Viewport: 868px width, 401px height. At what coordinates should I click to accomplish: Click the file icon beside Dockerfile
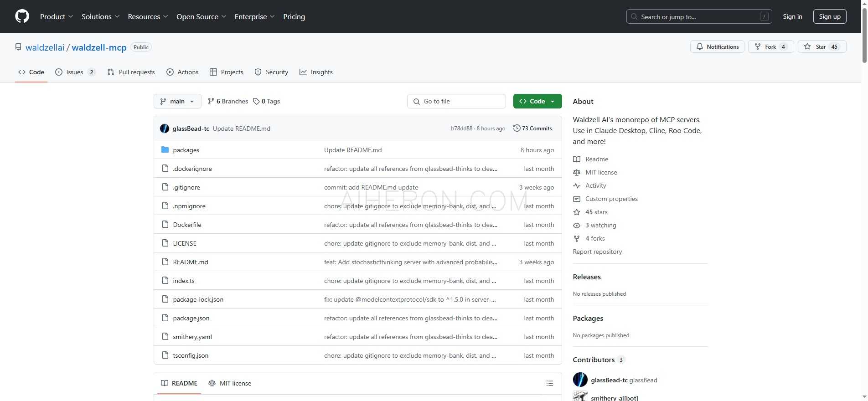tap(165, 224)
